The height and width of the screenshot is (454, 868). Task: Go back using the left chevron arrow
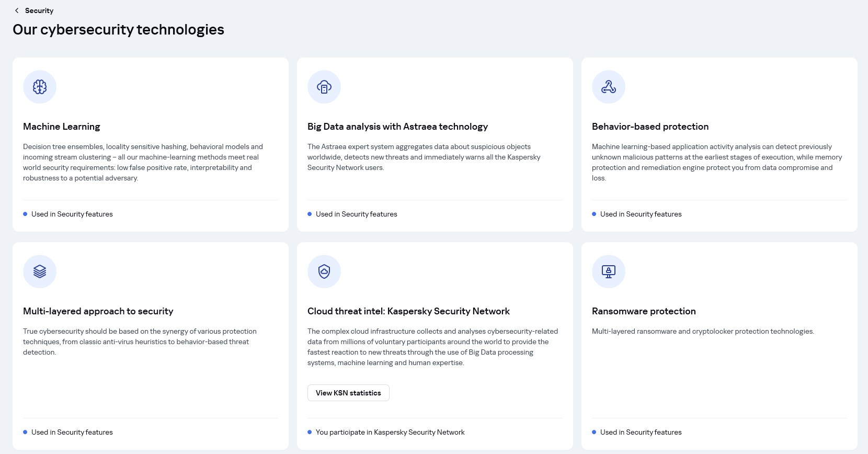tap(17, 10)
